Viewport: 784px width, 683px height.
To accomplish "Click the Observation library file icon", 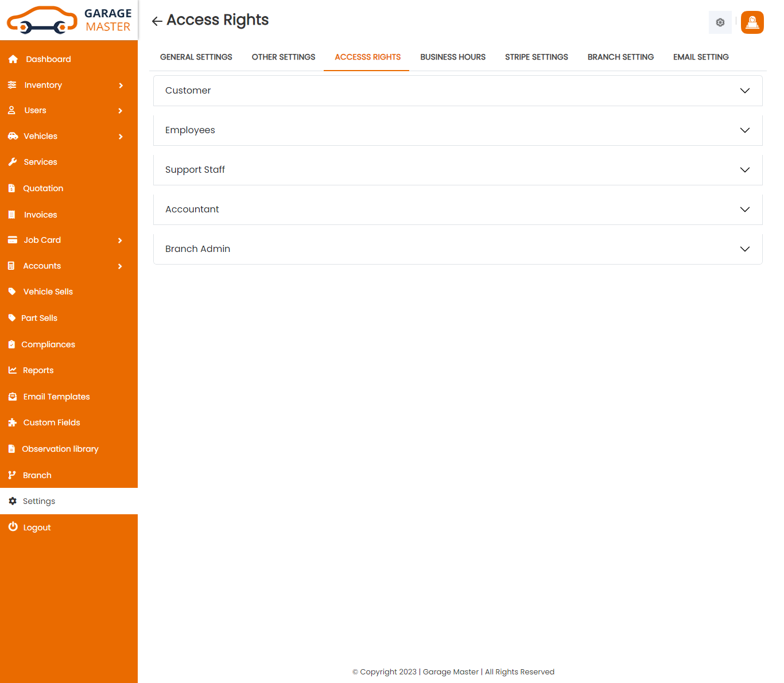I will tap(11, 449).
